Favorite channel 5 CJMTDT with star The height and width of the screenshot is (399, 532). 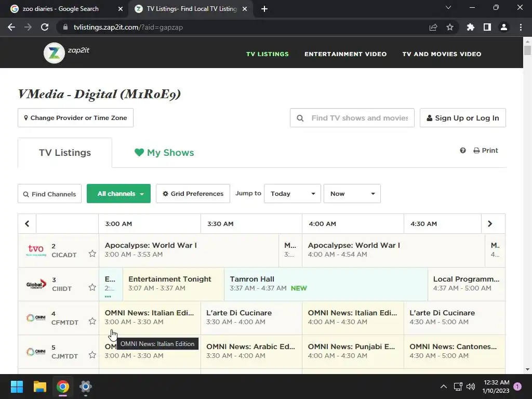point(92,355)
